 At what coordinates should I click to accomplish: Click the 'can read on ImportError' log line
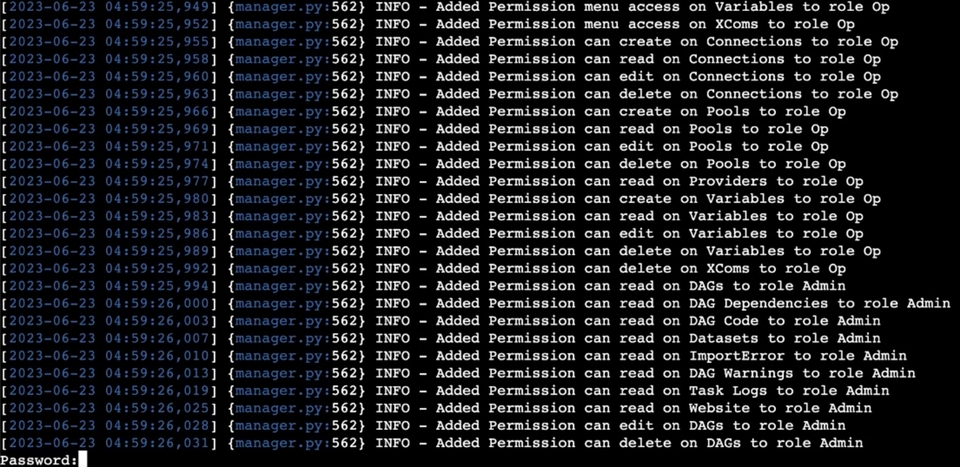pos(454,356)
